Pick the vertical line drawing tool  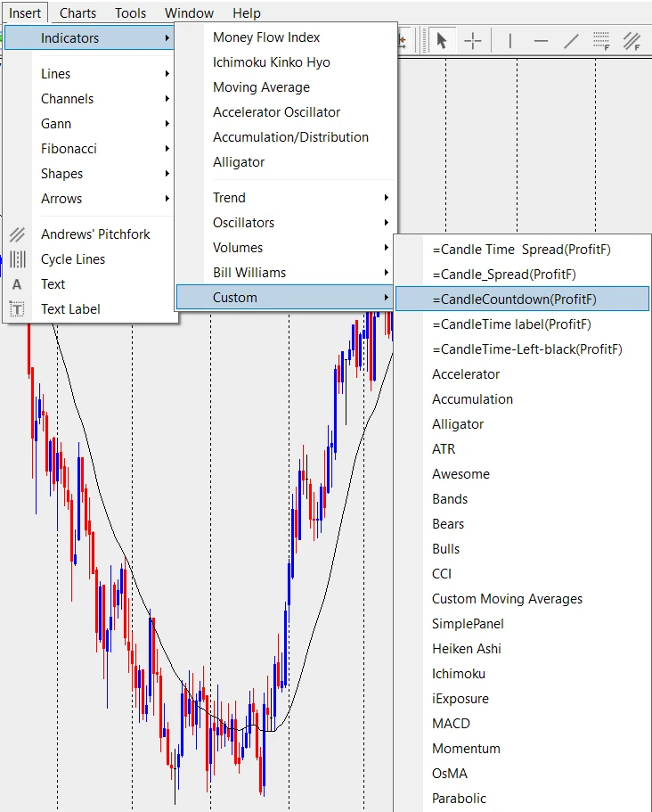pyautogui.click(x=509, y=41)
